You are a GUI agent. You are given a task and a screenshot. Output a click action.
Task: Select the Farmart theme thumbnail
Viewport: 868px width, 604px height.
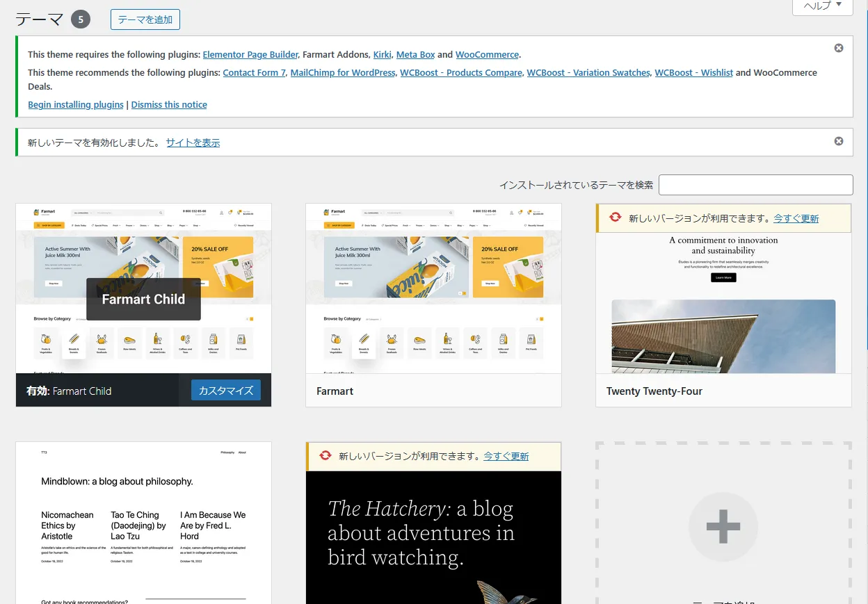pyautogui.click(x=433, y=288)
